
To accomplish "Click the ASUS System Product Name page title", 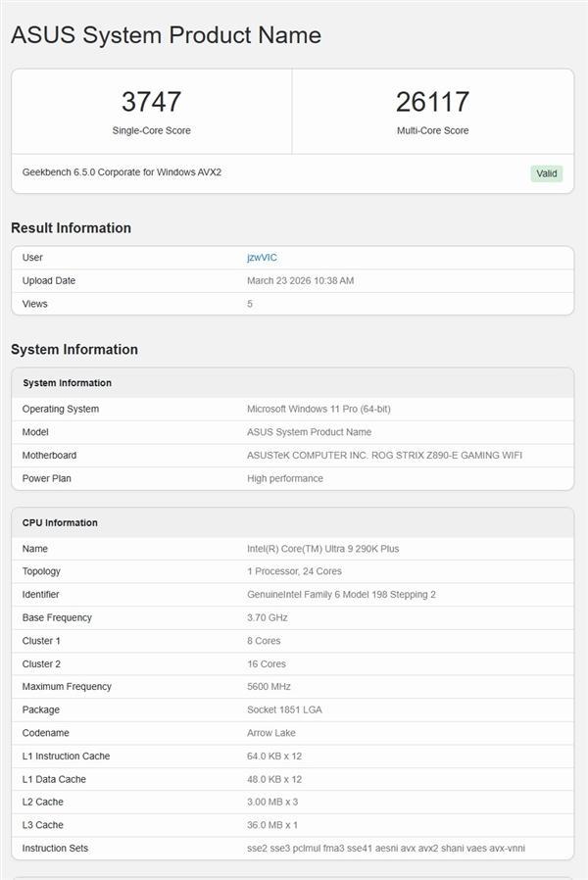I will click(166, 35).
